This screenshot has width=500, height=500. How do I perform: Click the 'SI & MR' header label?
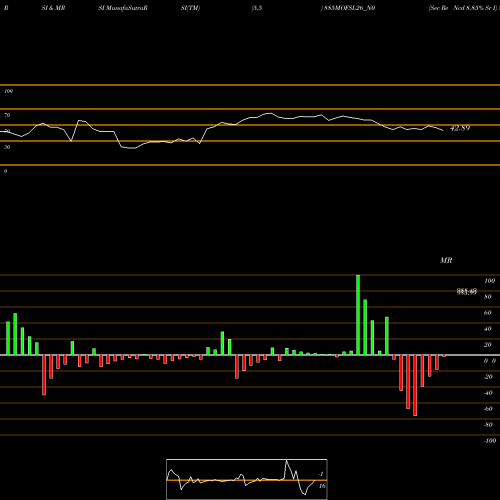[53, 8]
